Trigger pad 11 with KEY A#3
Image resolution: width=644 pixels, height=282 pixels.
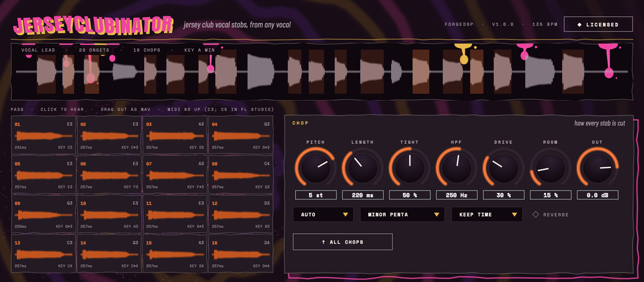pos(175,214)
